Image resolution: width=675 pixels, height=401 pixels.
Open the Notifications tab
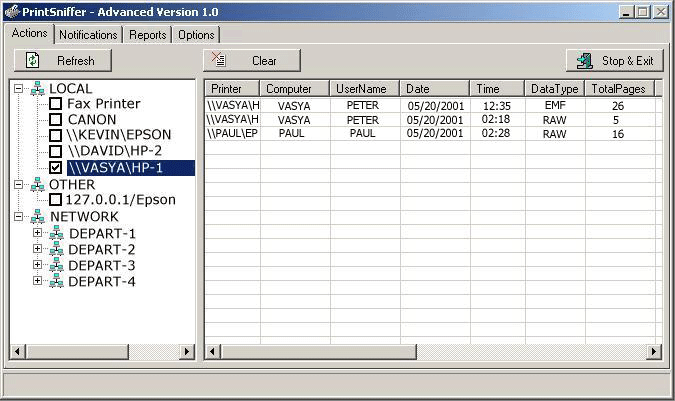pyautogui.click(x=88, y=35)
